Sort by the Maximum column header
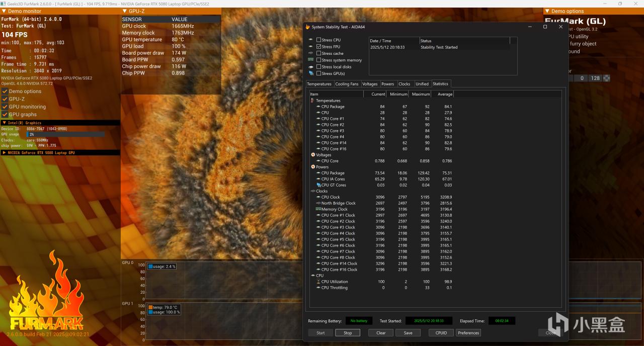 click(x=420, y=94)
